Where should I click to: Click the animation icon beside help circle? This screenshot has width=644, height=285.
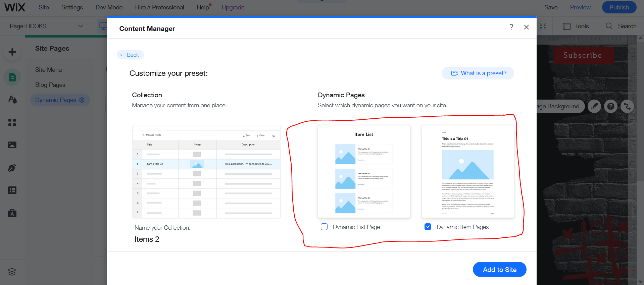[627, 106]
